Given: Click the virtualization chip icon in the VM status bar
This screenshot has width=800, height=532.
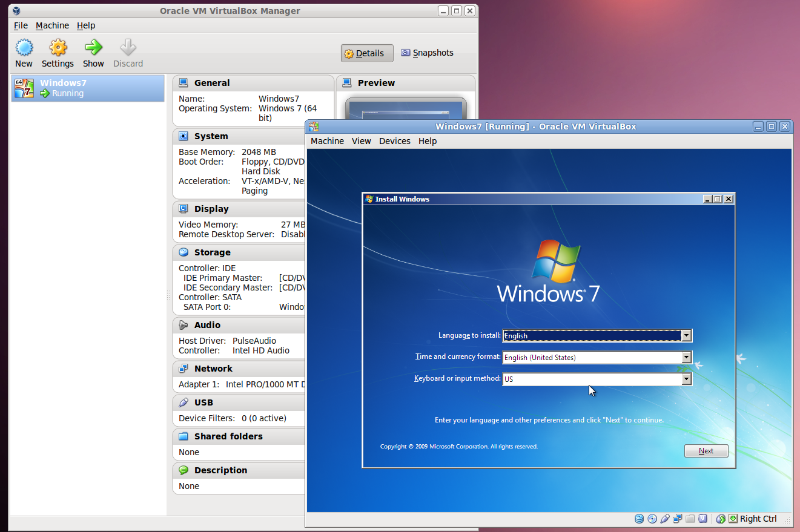Looking at the screenshot, I should 703,519.
